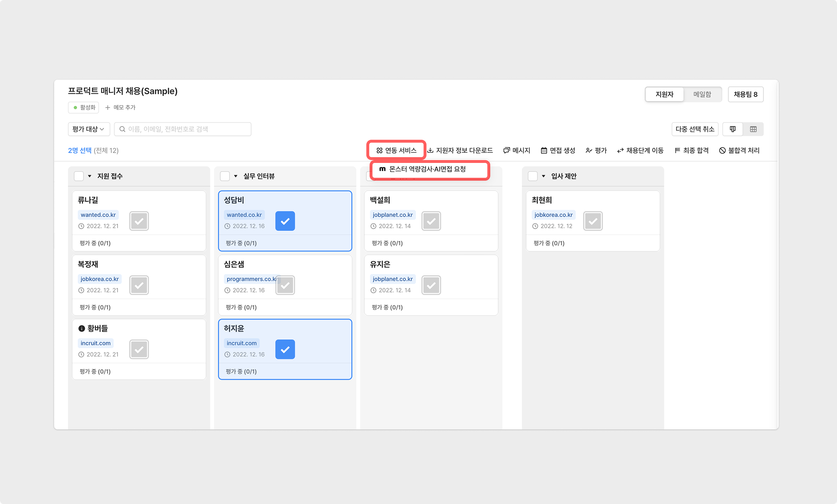Screen dimensions: 837x504
Task: Click the 지원자 정보 다운로드 download icon
Action: 430,150
